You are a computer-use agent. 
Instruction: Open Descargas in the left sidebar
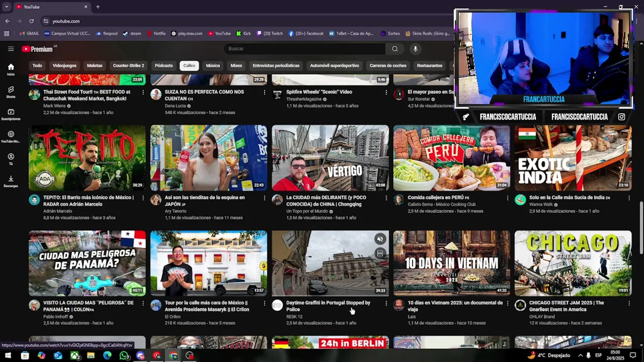click(11, 181)
